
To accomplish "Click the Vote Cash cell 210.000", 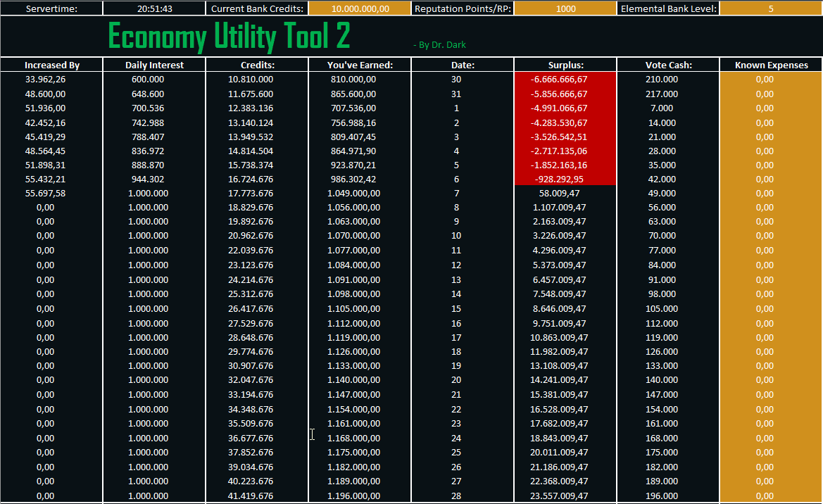I will (662, 80).
